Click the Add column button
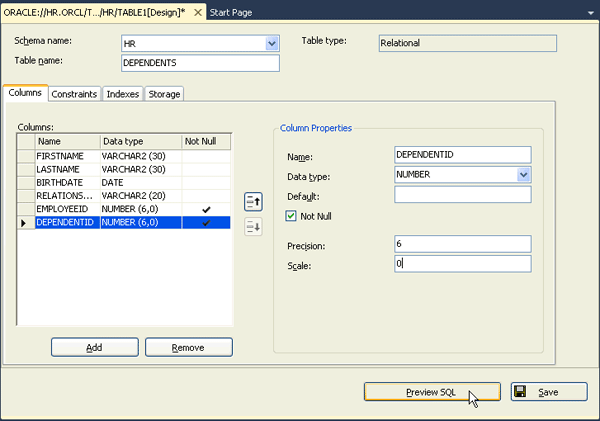The image size is (600, 421). coord(95,347)
